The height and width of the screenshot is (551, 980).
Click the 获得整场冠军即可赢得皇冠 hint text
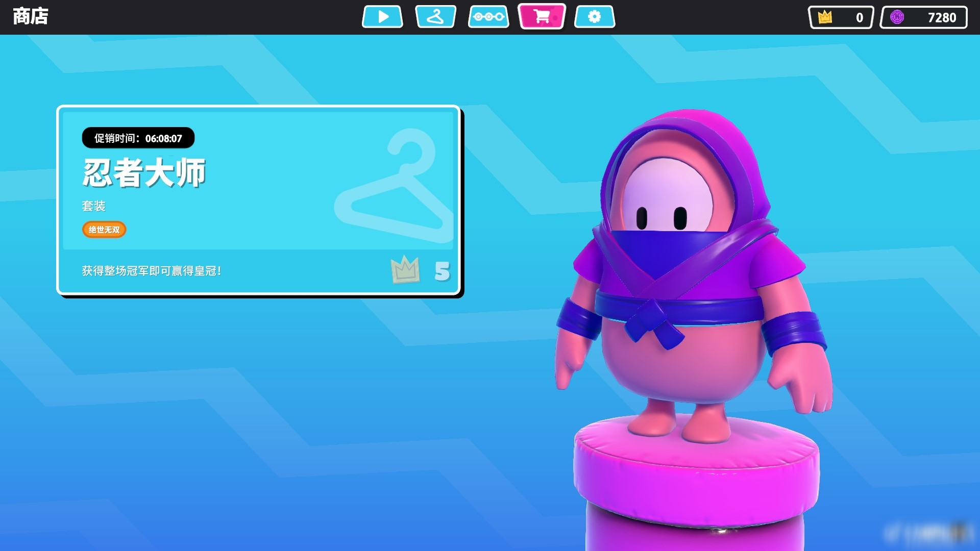pyautogui.click(x=152, y=271)
